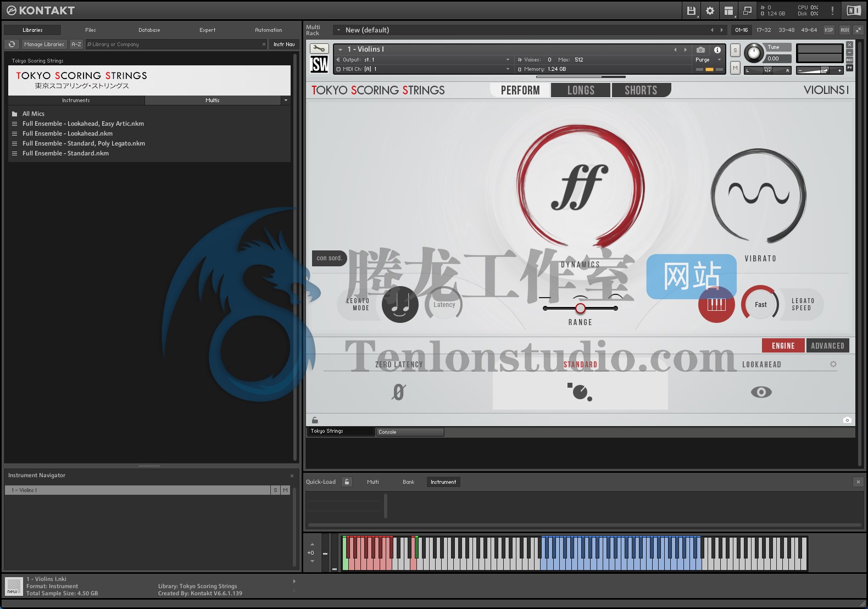868x609 pixels.
Task: Click the Native Instruments NI logo
Action: (x=854, y=10)
